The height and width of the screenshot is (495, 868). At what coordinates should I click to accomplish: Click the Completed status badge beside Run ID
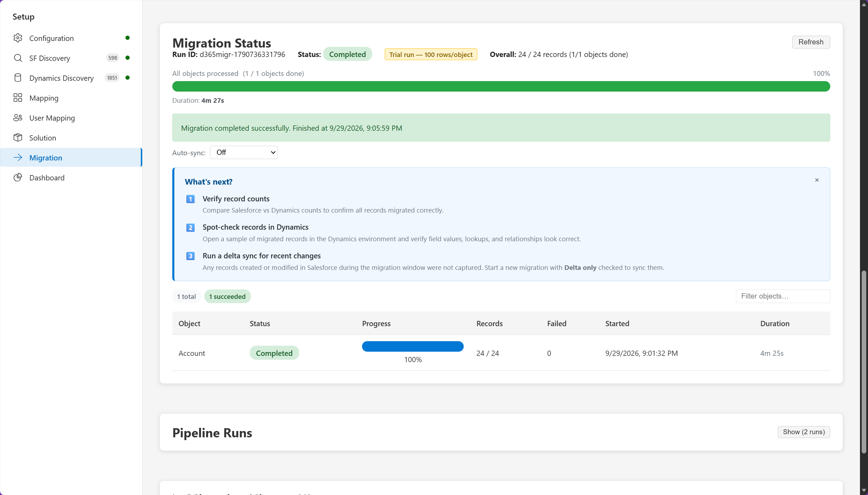point(347,54)
